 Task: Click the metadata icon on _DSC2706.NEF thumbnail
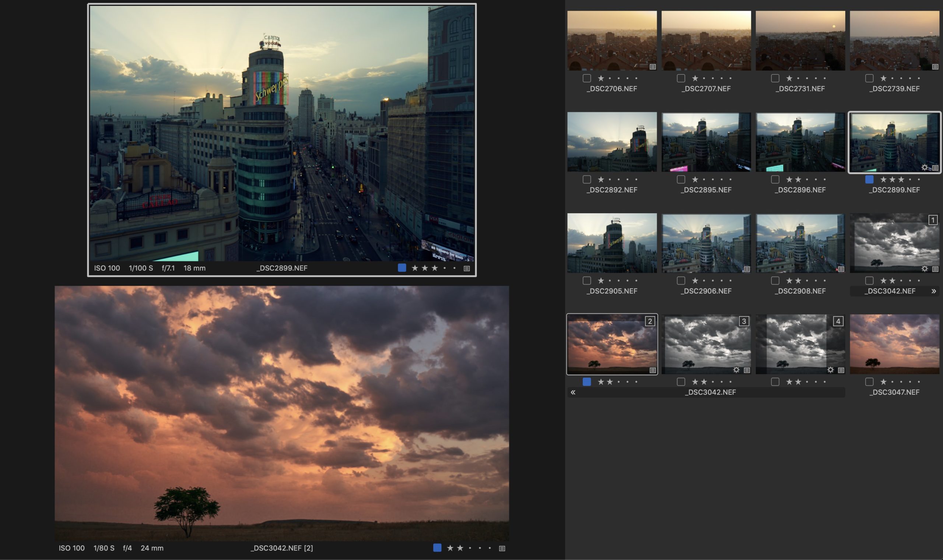click(x=653, y=67)
